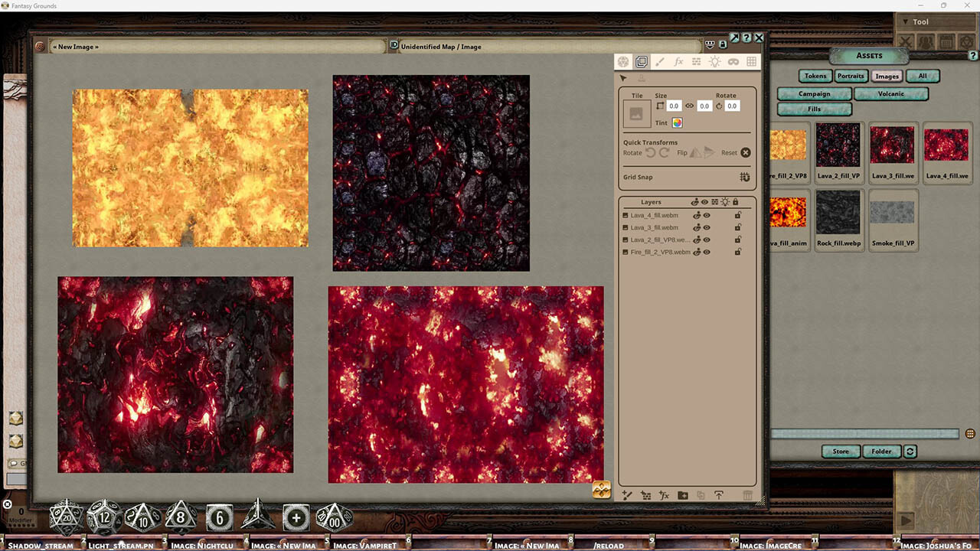Open the mask (line of sight) tab
This screenshot has height=551, width=980.
point(733,62)
